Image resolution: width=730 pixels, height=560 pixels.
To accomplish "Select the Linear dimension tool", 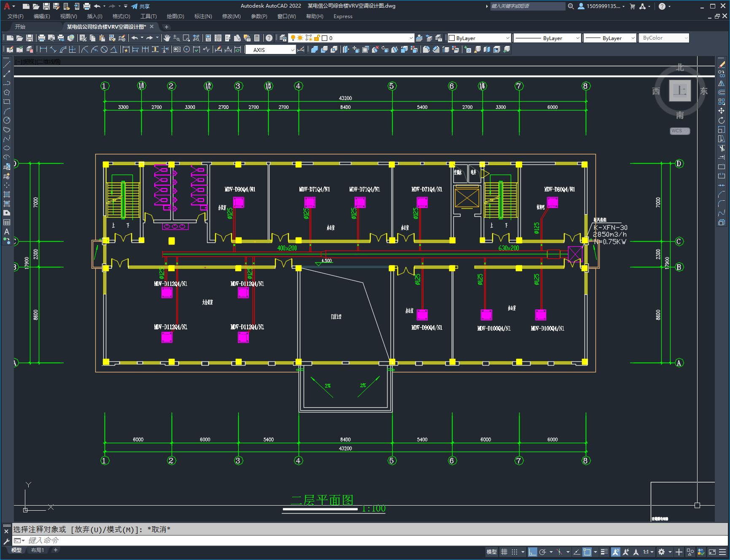I will 43,49.
